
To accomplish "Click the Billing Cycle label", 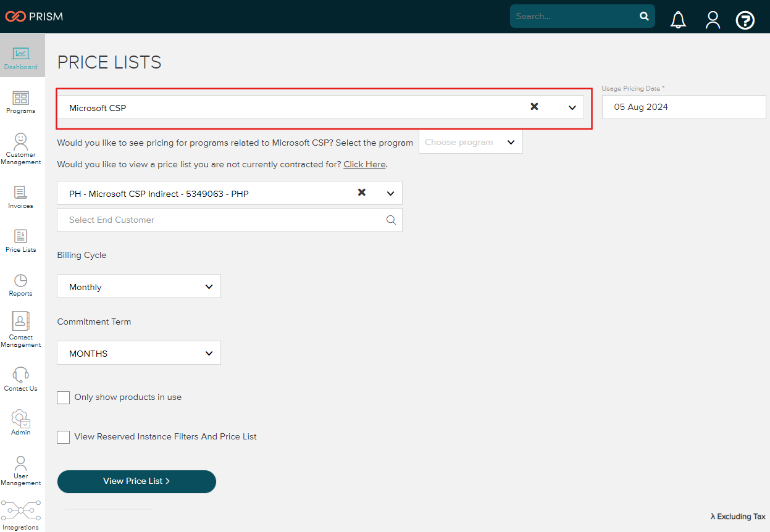I will tap(82, 256).
